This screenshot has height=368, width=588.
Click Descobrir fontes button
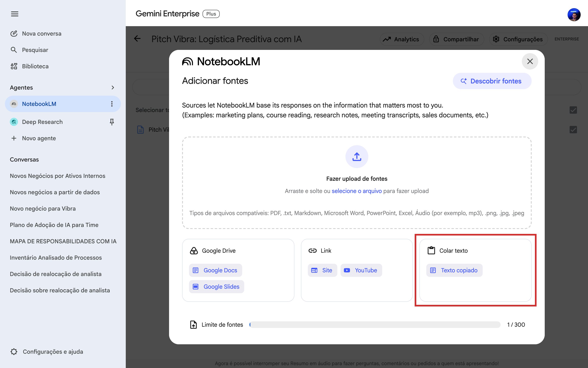(x=492, y=81)
